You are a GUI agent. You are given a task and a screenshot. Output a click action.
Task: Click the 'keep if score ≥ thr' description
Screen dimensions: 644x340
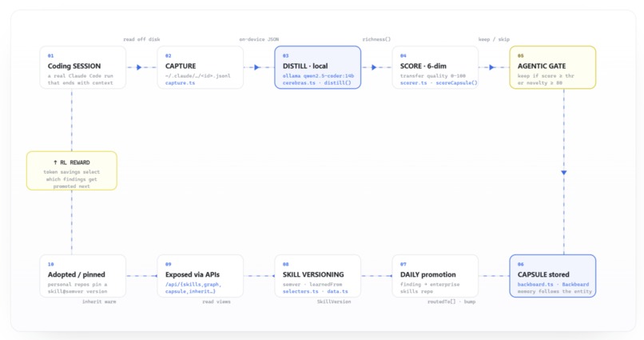pyautogui.click(x=546, y=76)
